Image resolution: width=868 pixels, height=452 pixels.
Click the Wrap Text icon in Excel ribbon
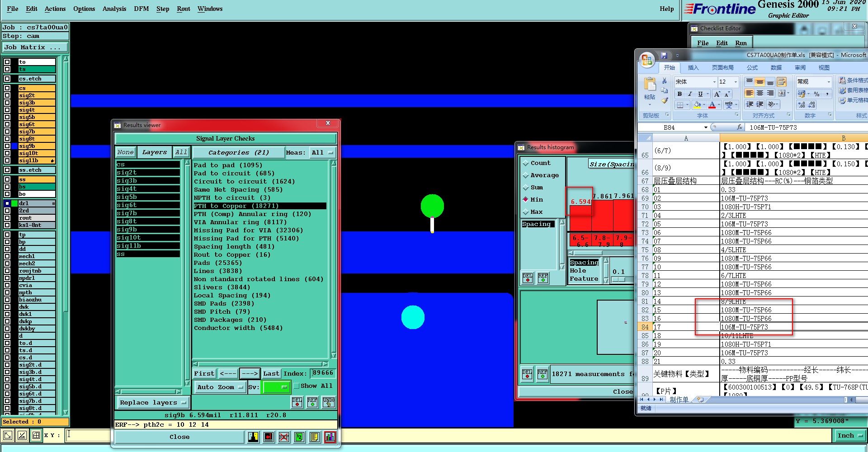click(x=782, y=82)
